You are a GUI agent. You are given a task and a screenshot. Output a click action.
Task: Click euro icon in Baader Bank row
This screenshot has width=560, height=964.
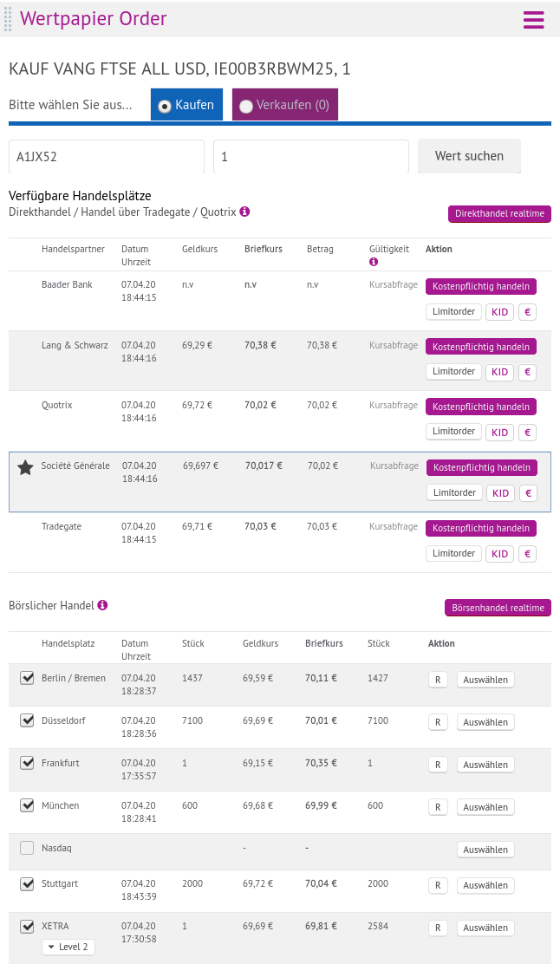[x=527, y=312]
